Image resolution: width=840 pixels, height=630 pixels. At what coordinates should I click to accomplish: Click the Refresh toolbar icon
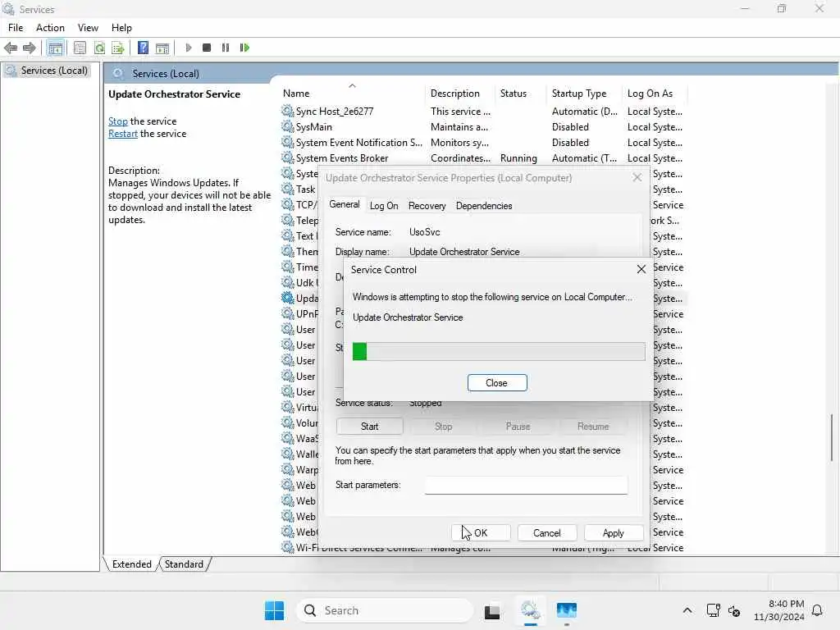point(99,48)
